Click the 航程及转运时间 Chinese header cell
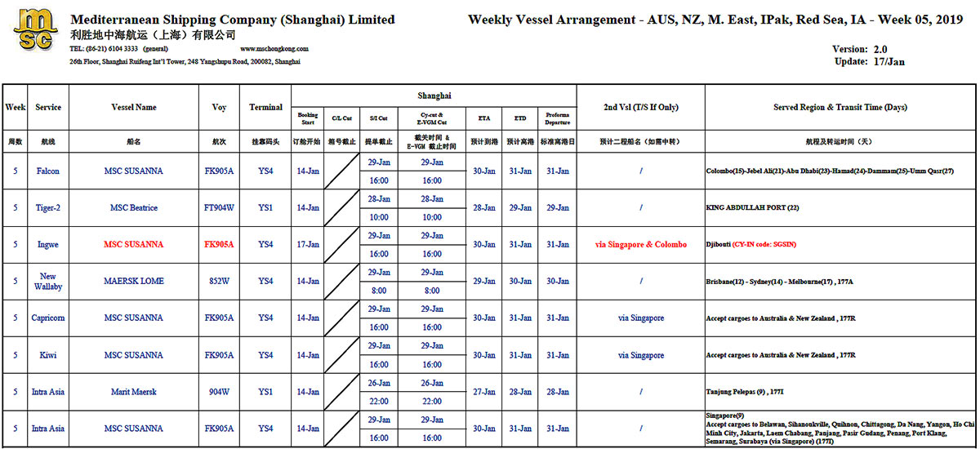Viewport: 980px width, 449px height. (840, 141)
